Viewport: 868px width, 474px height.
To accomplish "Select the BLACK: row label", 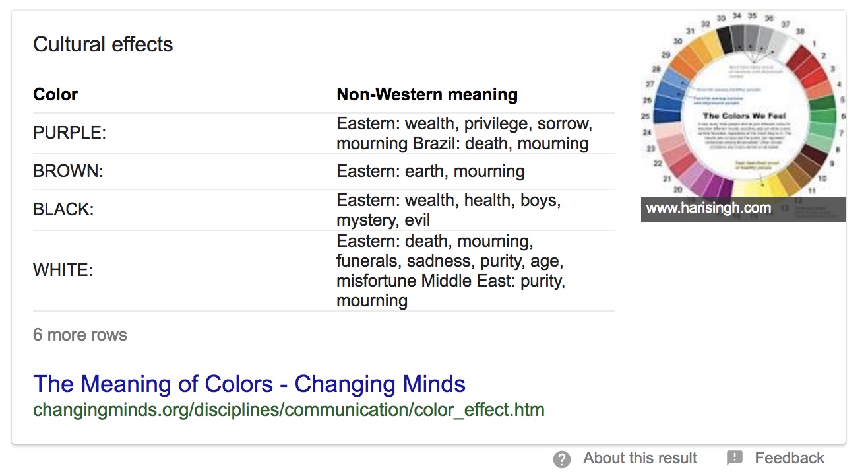I will click(x=63, y=210).
